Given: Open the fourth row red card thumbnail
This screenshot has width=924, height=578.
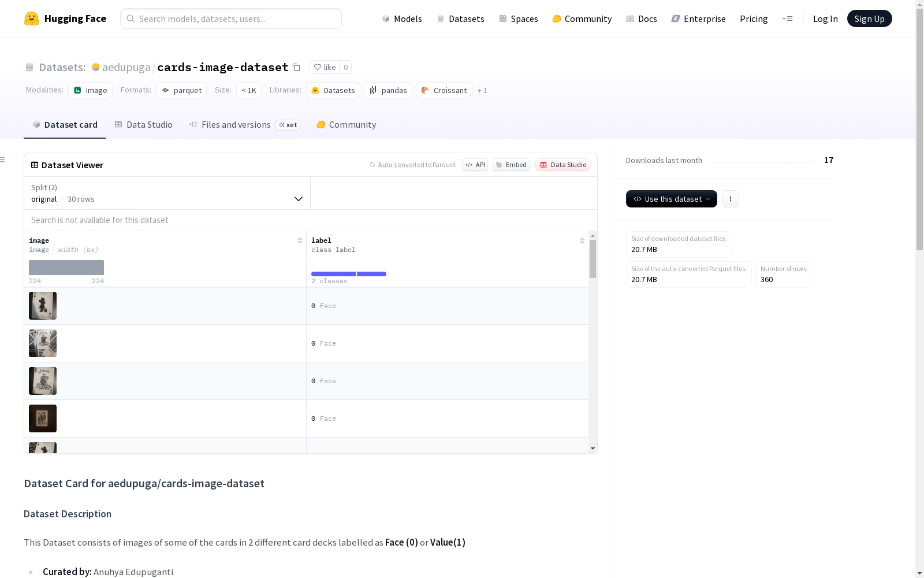Looking at the screenshot, I should (43, 418).
